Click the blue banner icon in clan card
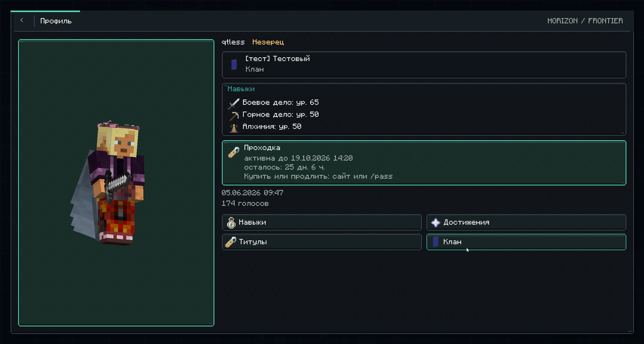Image resolution: width=644 pixels, height=344 pixels. (234, 65)
